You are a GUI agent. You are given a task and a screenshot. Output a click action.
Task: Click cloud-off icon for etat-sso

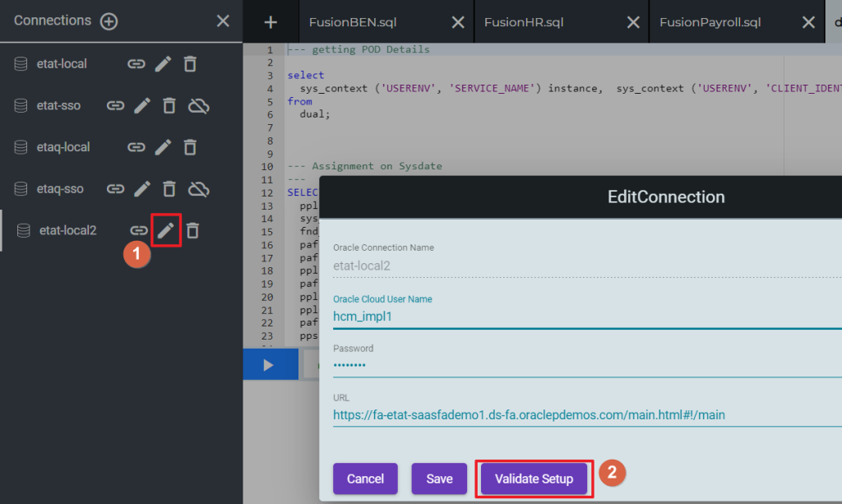click(199, 106)
